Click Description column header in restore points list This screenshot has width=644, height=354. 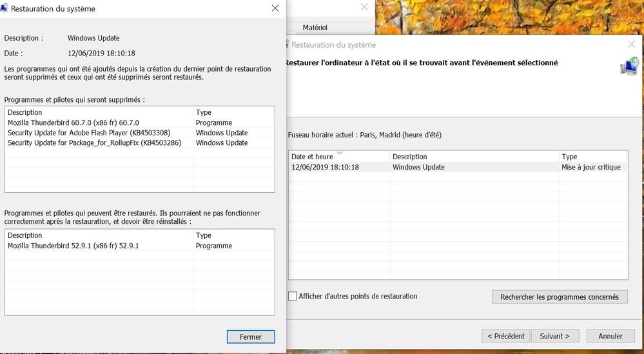[475, 157]
